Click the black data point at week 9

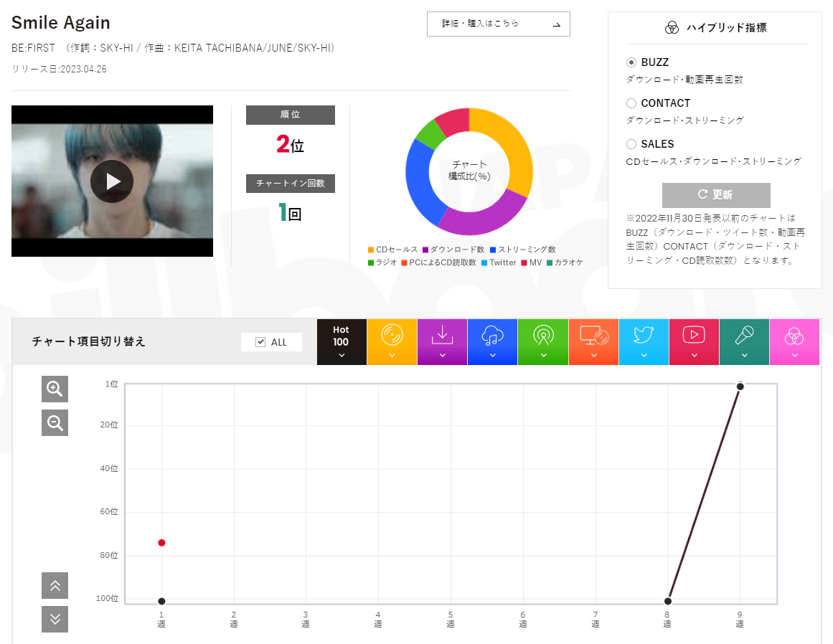740,387
